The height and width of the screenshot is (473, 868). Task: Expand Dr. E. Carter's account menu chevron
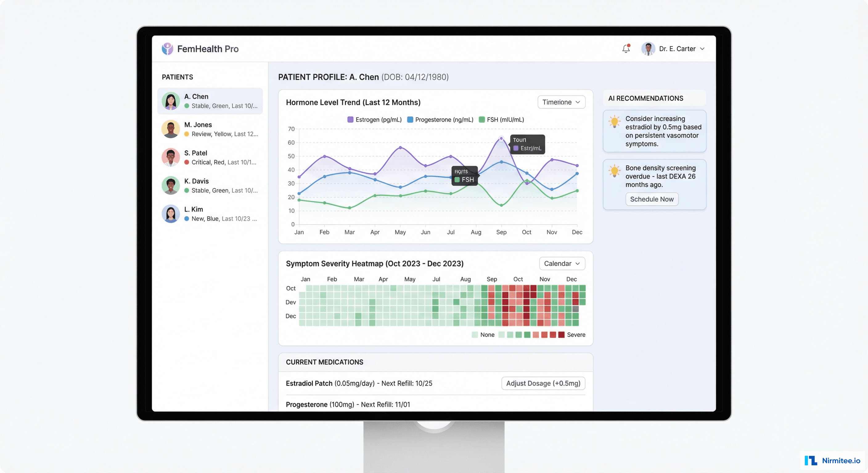point(703,49)
